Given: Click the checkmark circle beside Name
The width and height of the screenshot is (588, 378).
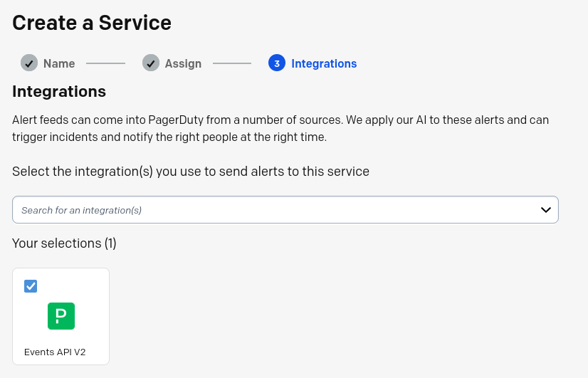Looking at the screenshot, I should pyautogui.click(x=29, y=63).
